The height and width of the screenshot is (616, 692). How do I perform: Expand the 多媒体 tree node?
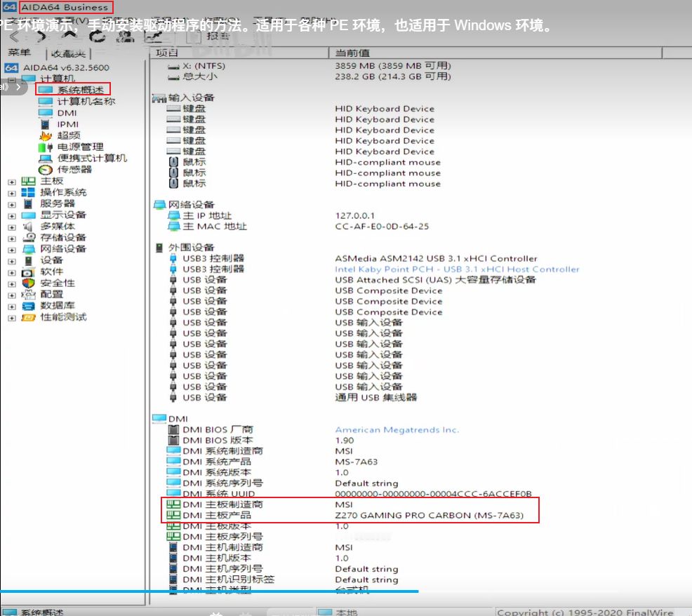point(12,227)
